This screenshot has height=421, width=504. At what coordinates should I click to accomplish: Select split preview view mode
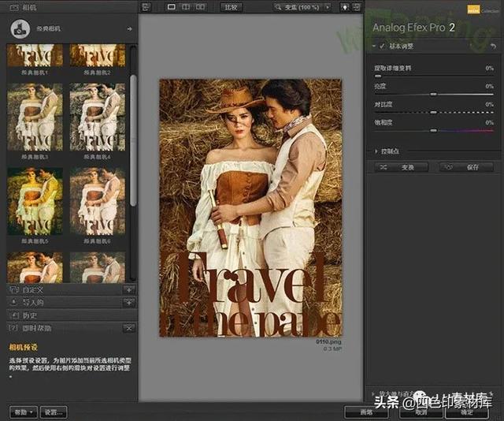(186, 7)
